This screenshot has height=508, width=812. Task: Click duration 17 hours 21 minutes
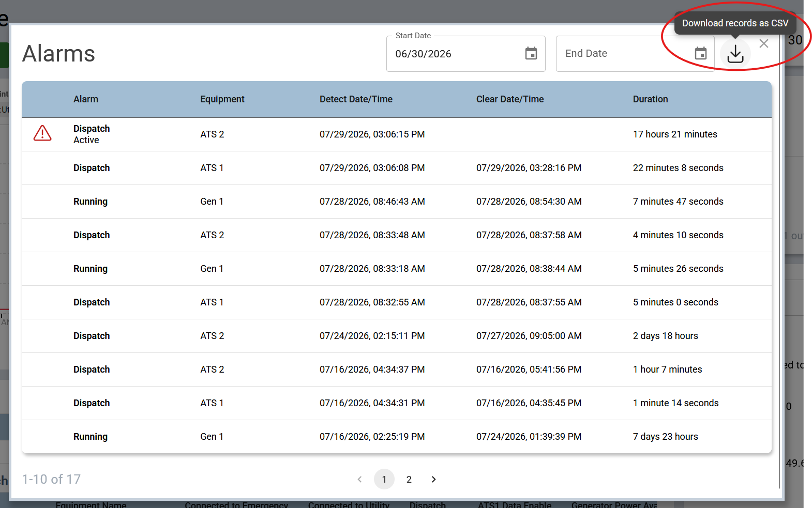click(x=675, y=134)
